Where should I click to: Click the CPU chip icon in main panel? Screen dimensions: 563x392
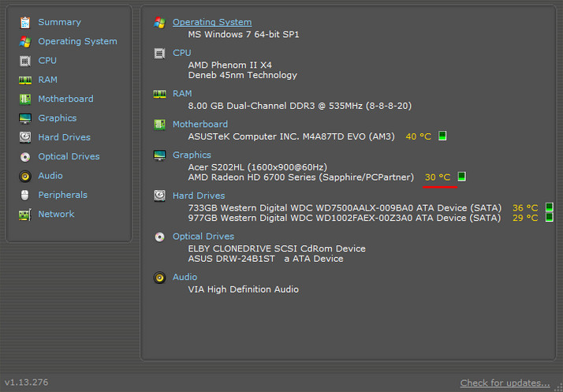[159, 53]
